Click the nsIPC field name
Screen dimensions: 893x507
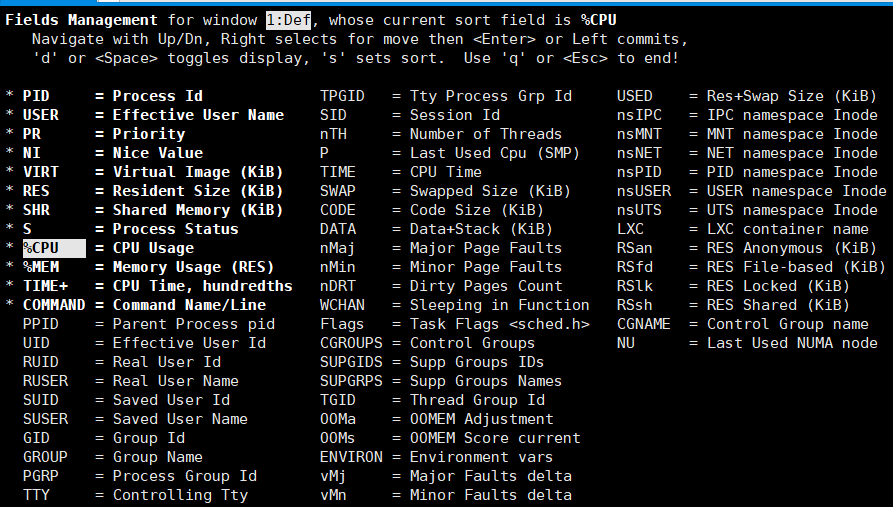point(639,115)
